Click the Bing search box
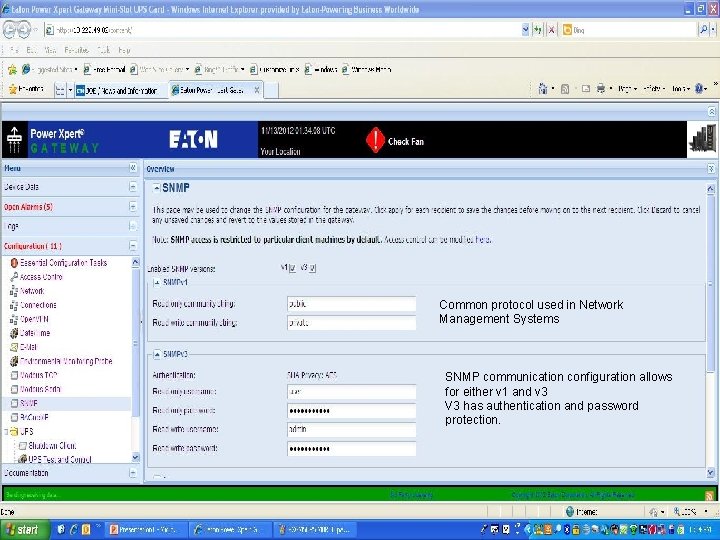Image resolution: width=720 pixels, height=540 pixels. point(629,30)
